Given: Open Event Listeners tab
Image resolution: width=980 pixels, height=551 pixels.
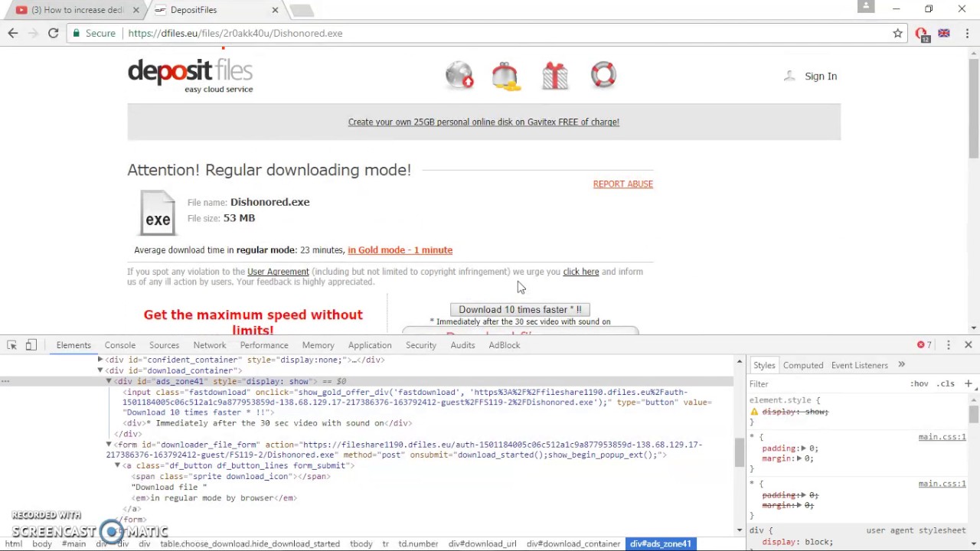Looking at the screenshot, I should pos(860,365).
